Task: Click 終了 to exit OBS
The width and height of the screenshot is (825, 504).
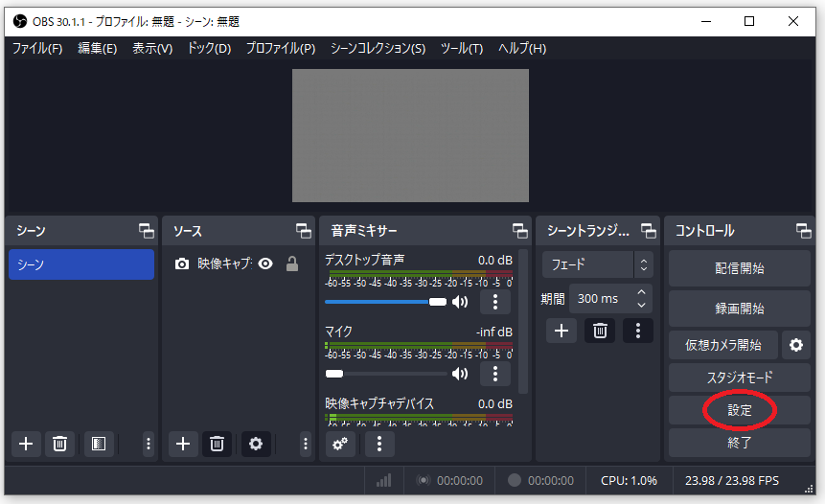Action: coord(739,443)
